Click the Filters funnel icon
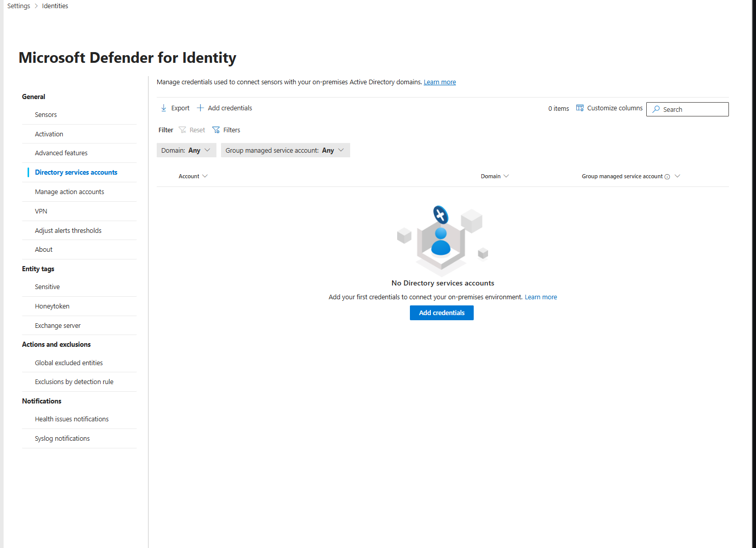This screenshot has width=756, height=548. click(x=216, y=130)
